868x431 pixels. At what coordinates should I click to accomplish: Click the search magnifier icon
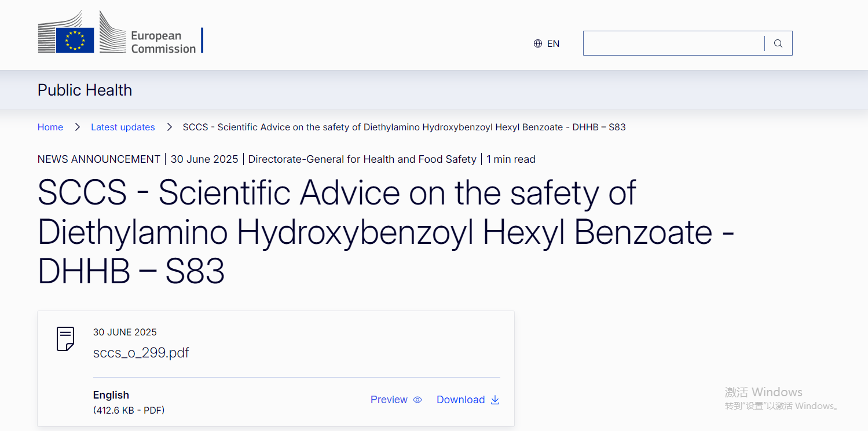[778, 43]
